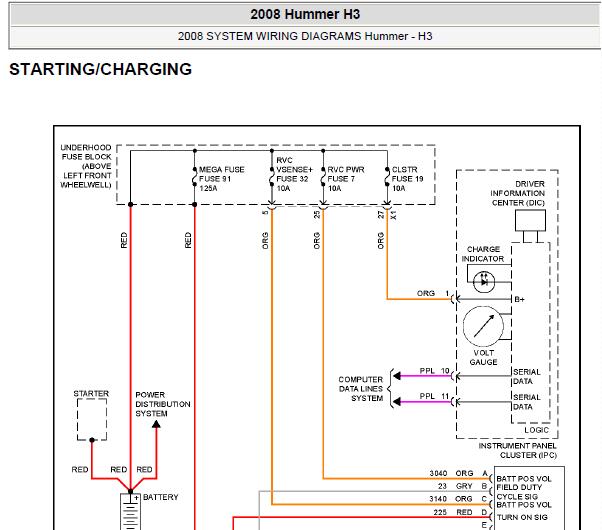Click the INSTRUMENT PANEL CLUSTER (IPC) label
Image resolution: width=602 pixels, height=530 pixels.
(x=517, y=450)
